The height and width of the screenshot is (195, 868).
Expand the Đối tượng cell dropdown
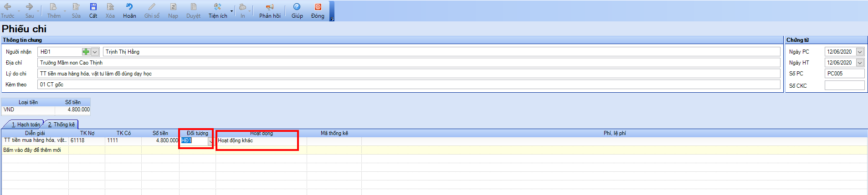(x=210, y=141)
